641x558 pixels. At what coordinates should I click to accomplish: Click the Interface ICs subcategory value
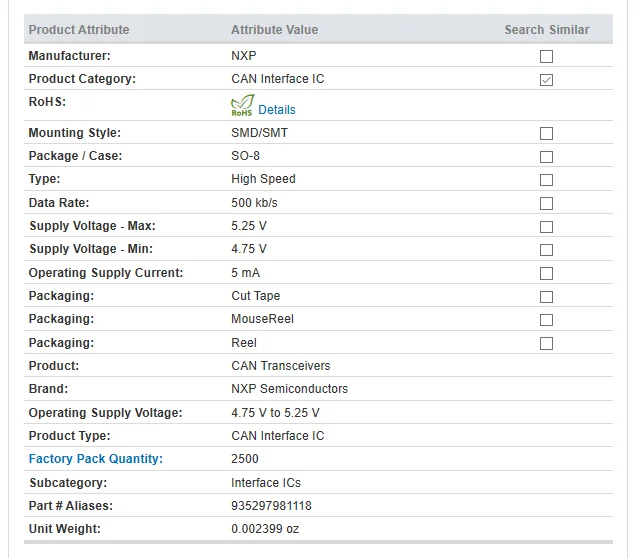266,483
